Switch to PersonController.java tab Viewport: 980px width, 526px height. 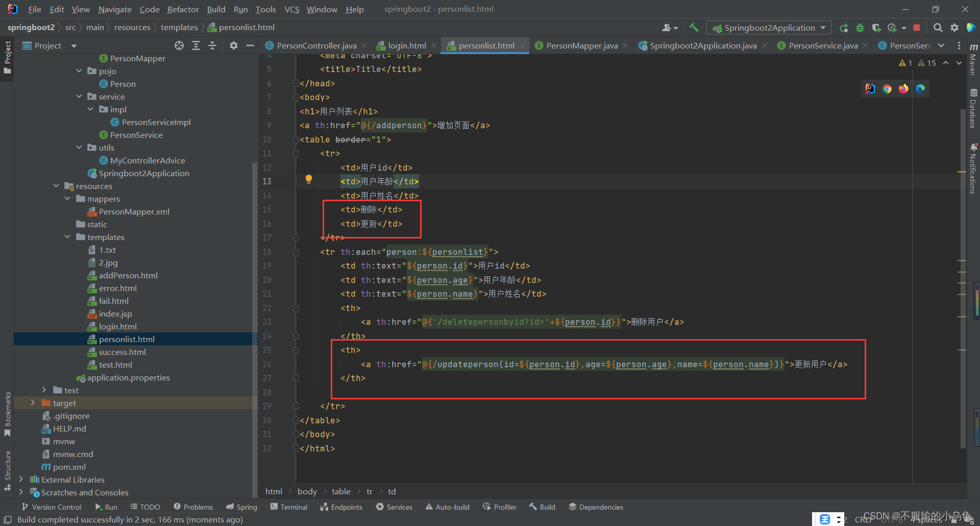coord(316,45)
